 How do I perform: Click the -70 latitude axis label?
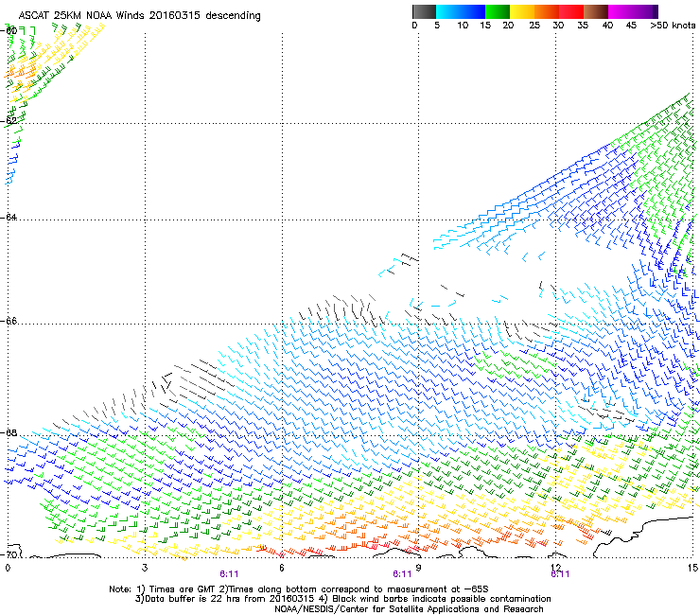[9, 554]
